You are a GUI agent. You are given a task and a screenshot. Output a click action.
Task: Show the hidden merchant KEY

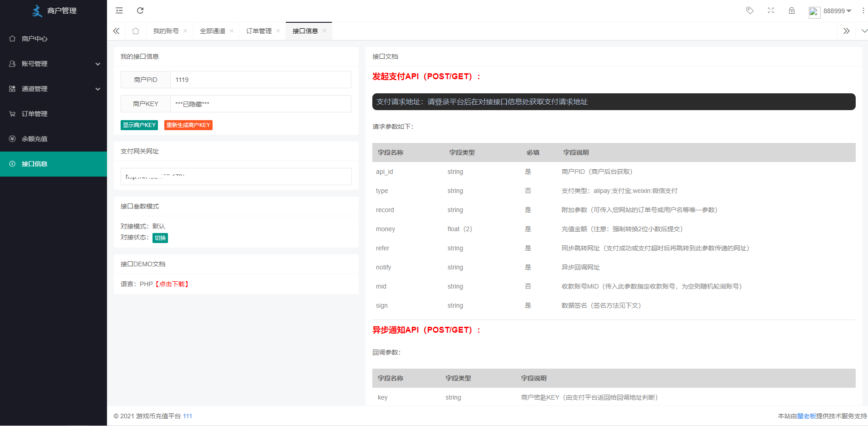[139, 125]
